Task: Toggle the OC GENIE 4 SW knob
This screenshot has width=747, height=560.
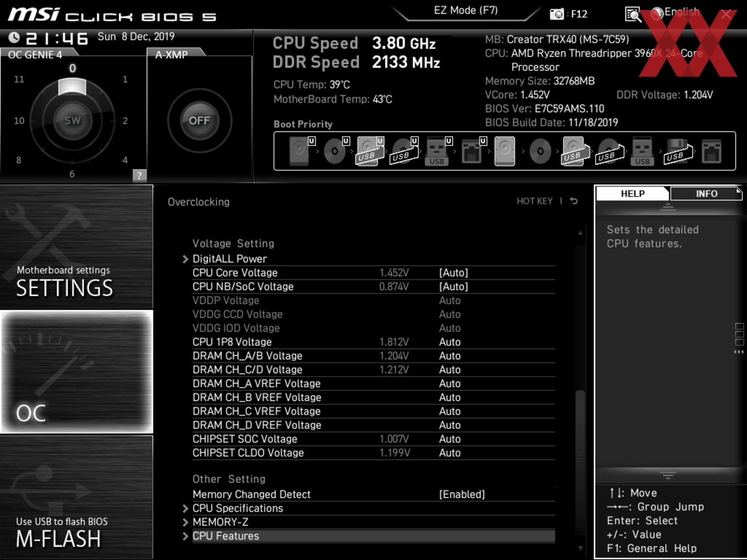Action: (73, 120)
